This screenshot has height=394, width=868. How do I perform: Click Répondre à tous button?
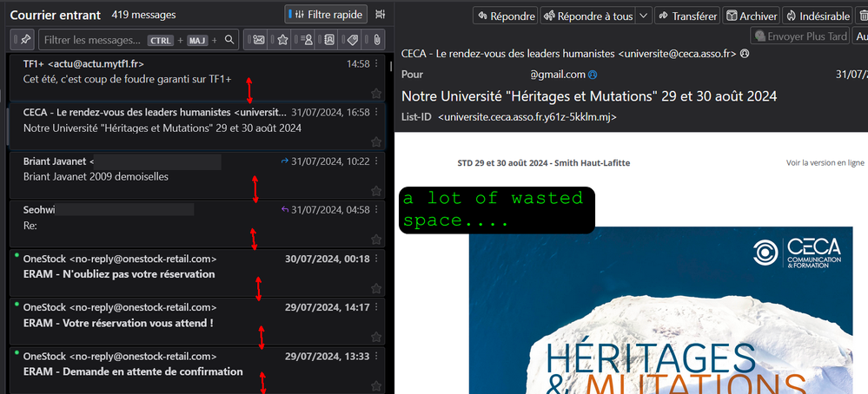pos(587,16)
